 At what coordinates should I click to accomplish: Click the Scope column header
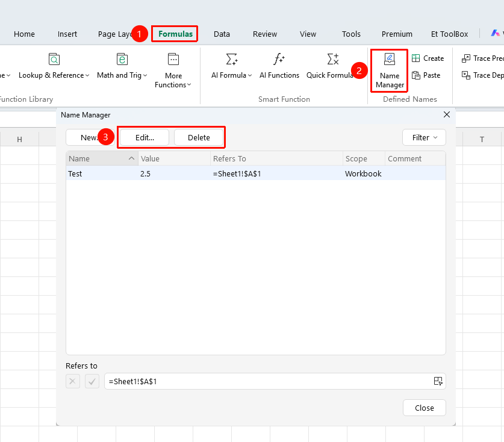pyautogui.click(x=364, y=158)
